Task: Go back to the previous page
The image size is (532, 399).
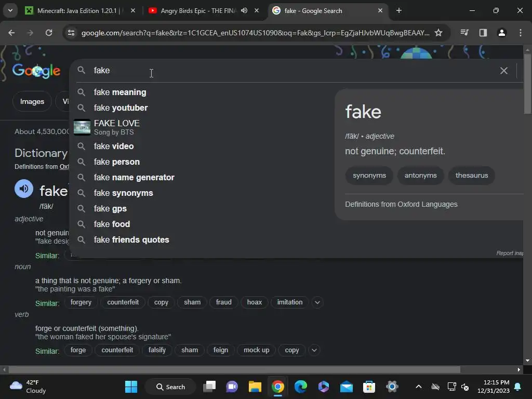Action: (11, 33)
